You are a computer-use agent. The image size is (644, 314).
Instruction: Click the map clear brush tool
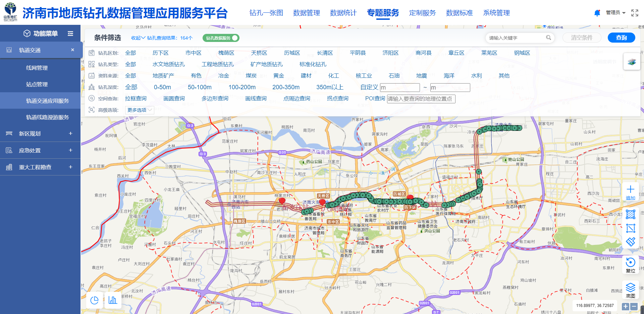click(x=630, y=242)
